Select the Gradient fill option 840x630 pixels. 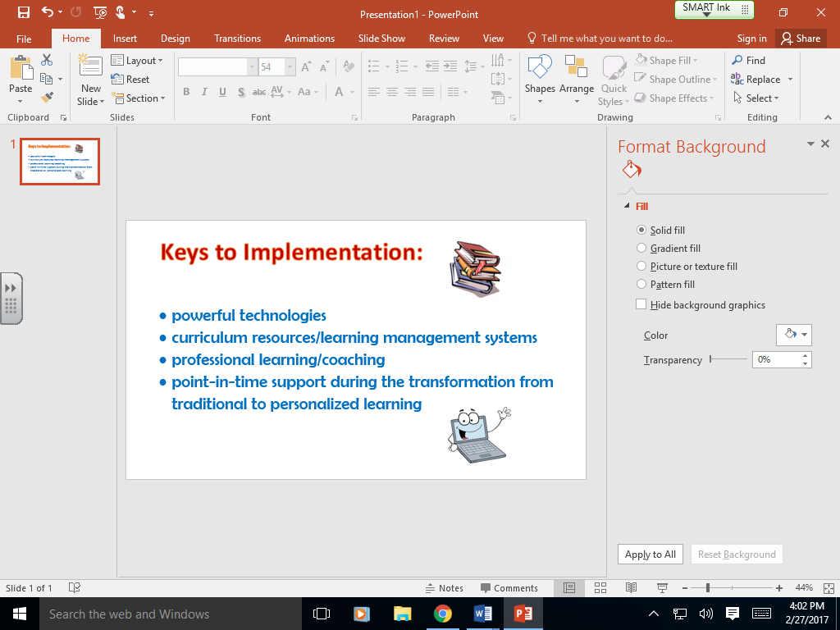(641, 249)
